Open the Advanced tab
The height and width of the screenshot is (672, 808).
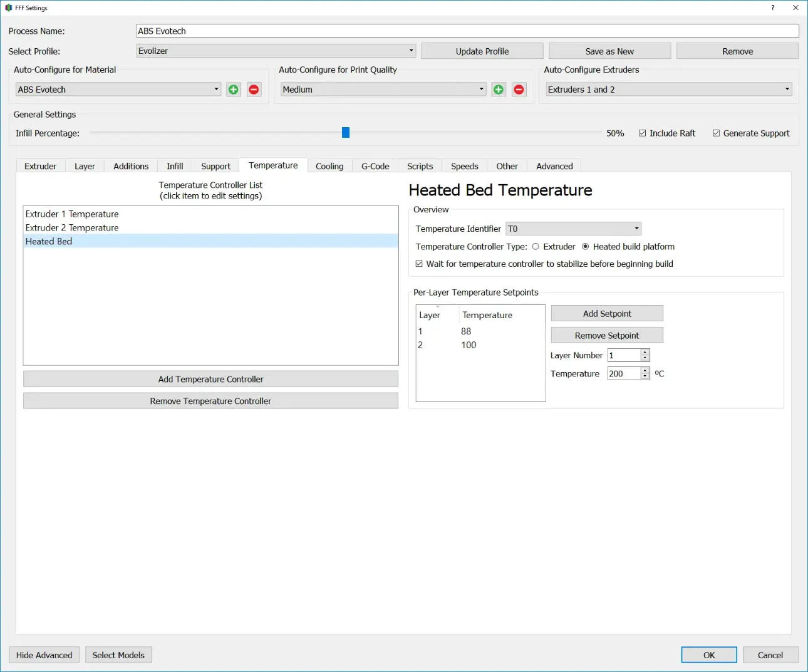(554, 166)
